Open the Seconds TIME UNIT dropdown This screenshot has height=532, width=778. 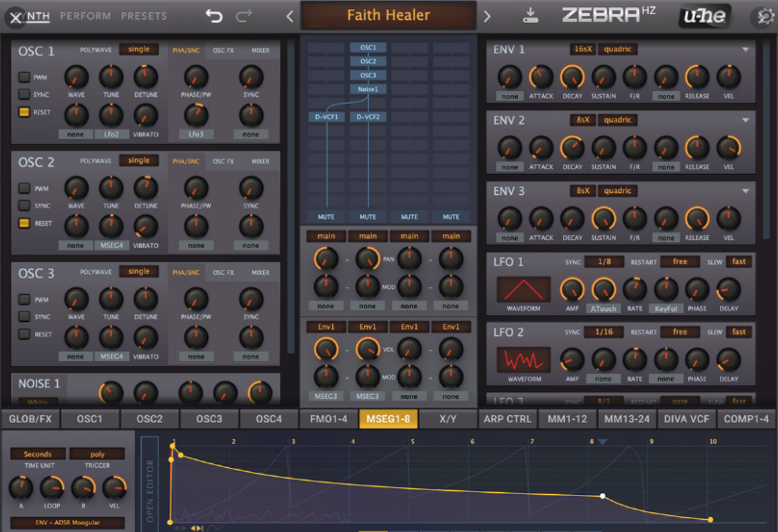37,454
